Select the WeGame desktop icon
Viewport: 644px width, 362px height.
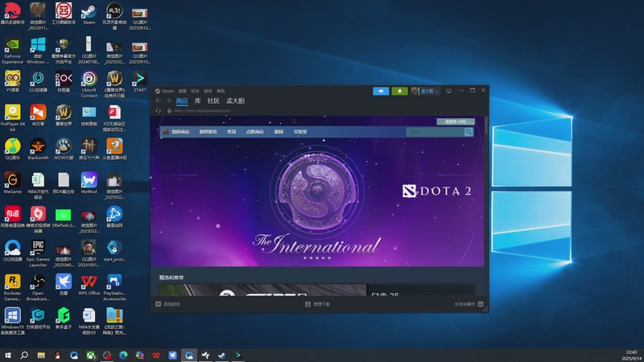coord(12,183)
